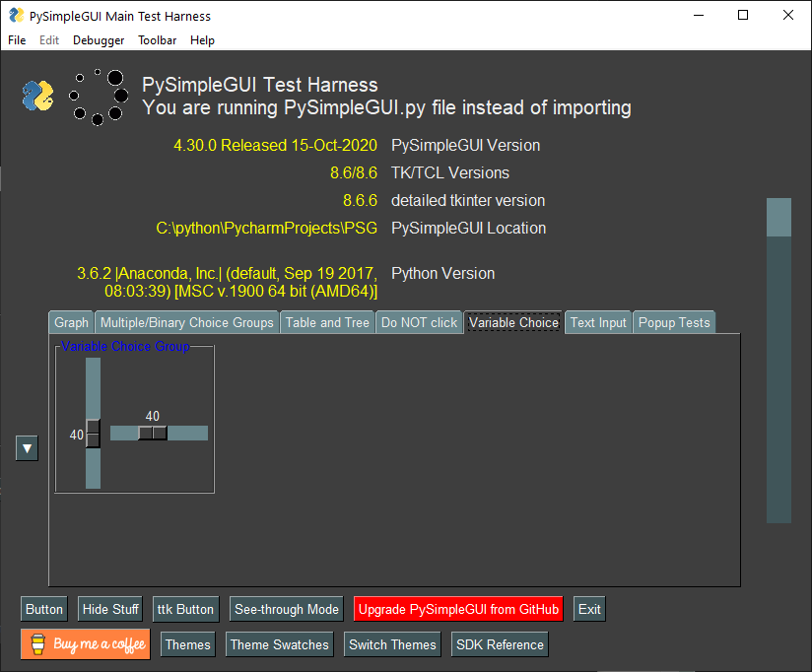This screenshot has width=812, height=672.
Task: Switch to the Graph tab
Action: point(72,322)
